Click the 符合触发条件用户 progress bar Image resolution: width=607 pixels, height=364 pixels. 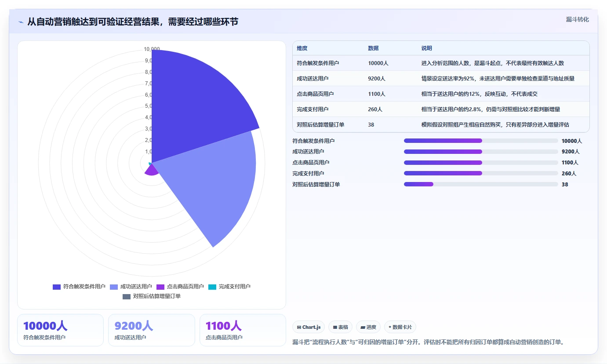click(481, 141)
